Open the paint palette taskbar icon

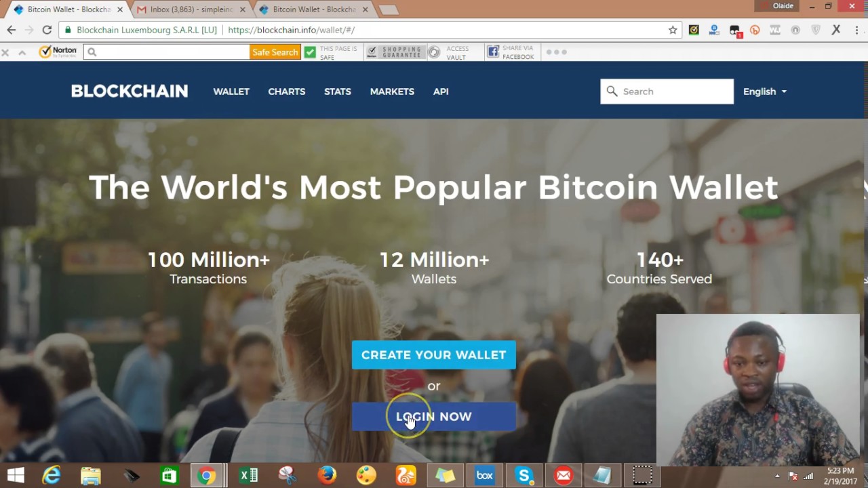coord(366,476)
